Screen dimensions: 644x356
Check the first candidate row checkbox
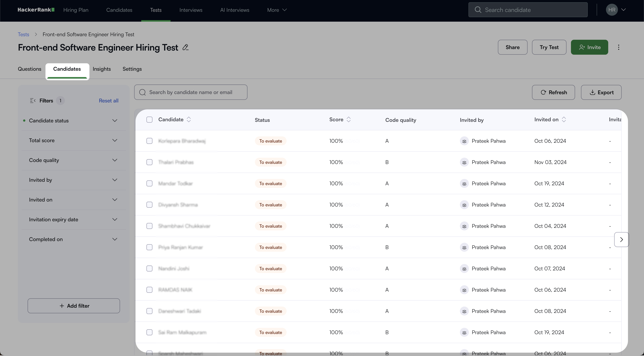tap(149, 141)
